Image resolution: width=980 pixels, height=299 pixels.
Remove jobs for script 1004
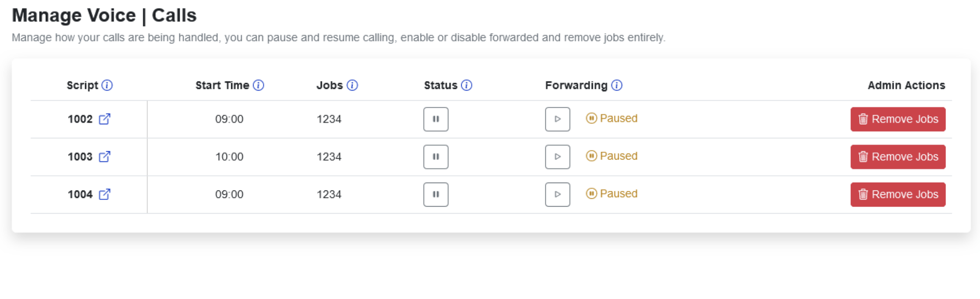[898, 194]
